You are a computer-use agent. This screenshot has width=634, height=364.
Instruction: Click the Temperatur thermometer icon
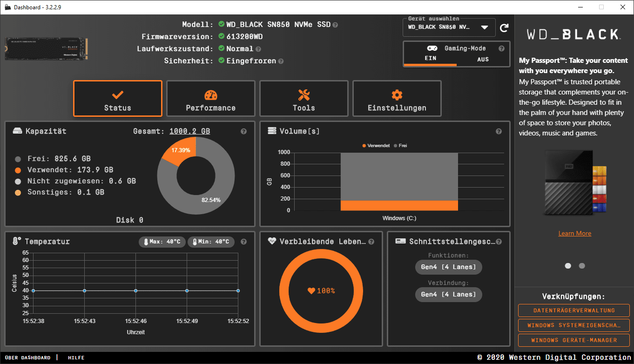click(x=17, y=242)
